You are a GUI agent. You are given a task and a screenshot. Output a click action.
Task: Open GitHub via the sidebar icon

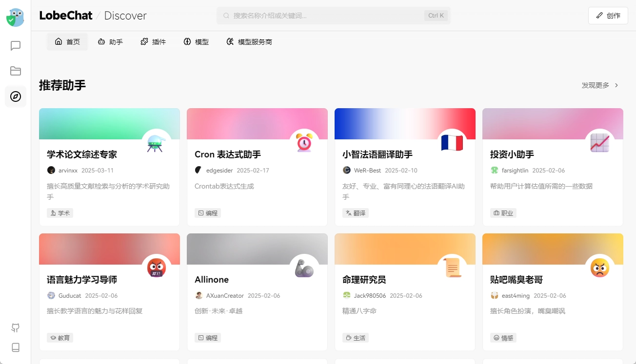tap(15, 328)
